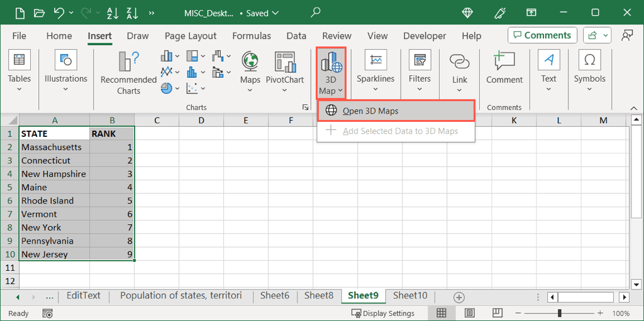Expand the Filters dropdown
The width and height of the screenshot is (644, 321).
point(419,89)
